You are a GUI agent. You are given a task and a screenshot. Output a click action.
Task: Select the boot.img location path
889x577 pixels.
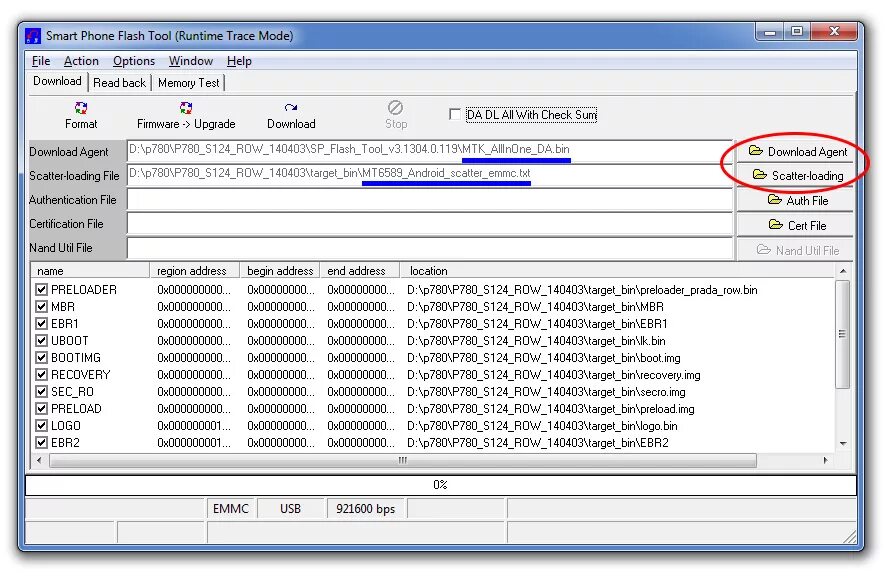click(x=544, y=358)
